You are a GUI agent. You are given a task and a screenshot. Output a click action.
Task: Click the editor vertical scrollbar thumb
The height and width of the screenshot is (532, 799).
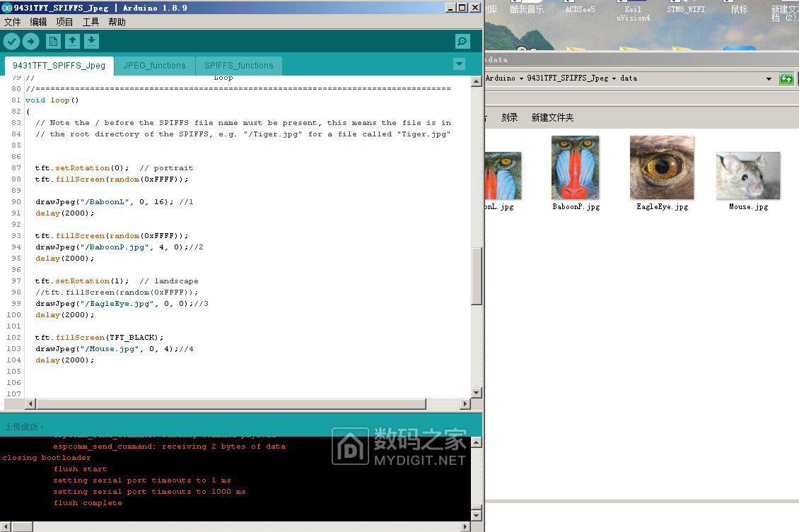pyautogui.click(x=477, y=276)
